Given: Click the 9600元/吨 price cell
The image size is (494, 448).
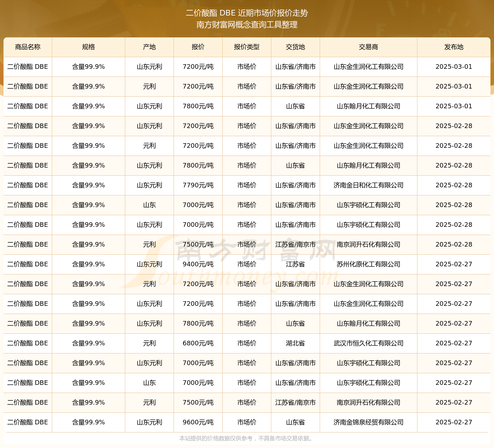Looking at the screenshot, I should coord(198,422).
